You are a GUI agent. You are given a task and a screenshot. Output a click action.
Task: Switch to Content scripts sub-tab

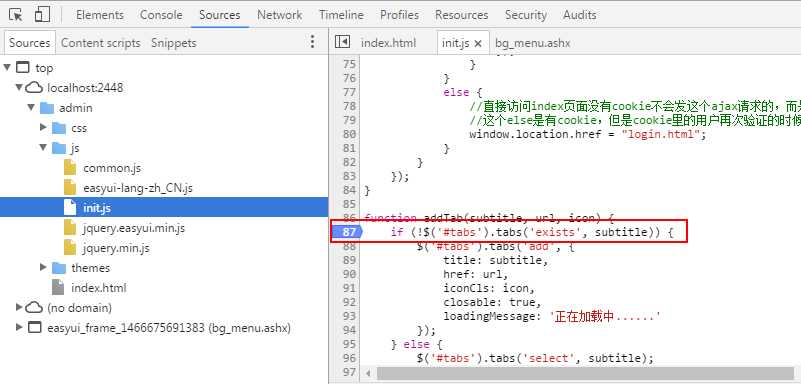click(x=101, y=43)
